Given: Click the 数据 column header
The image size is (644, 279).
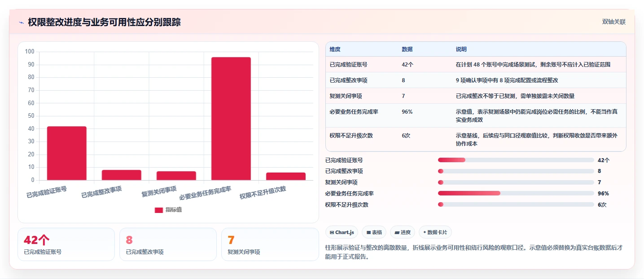Looking at the screenshot, I should 407,49.
